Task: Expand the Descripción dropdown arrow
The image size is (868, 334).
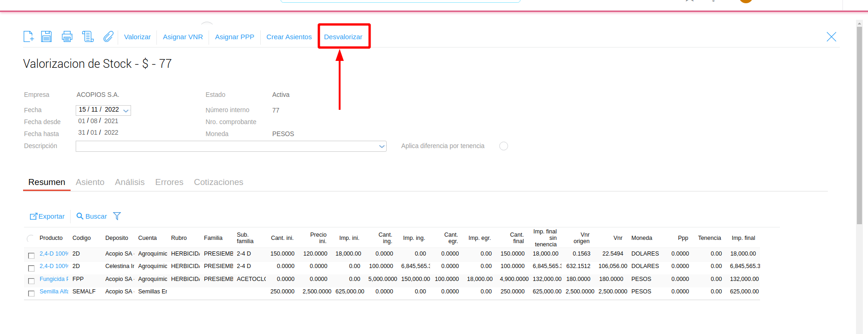Action: coord(382,146)
